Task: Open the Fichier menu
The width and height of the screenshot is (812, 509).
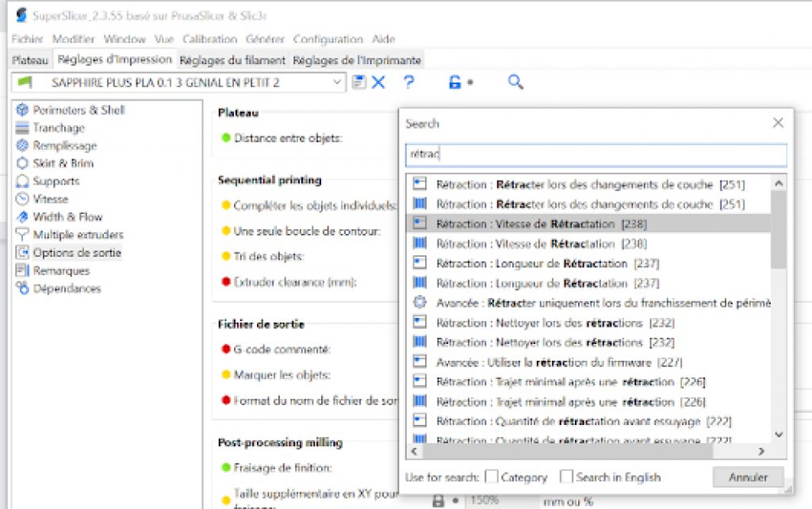Action: click(x=28, y=39)
